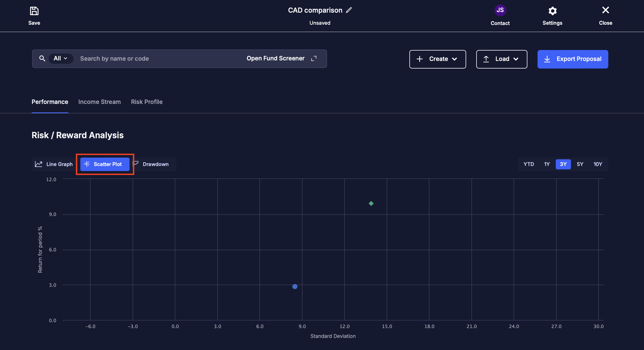Open Fund Screener link

275,58
